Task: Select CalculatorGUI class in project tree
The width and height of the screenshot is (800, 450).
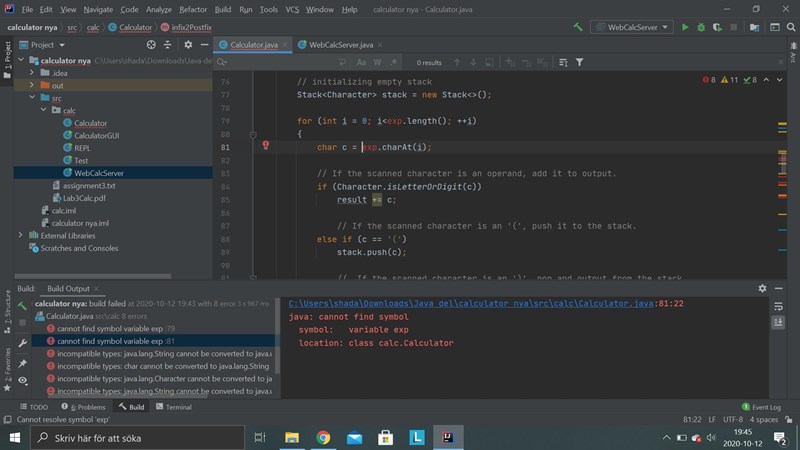Action: (96, 135)
